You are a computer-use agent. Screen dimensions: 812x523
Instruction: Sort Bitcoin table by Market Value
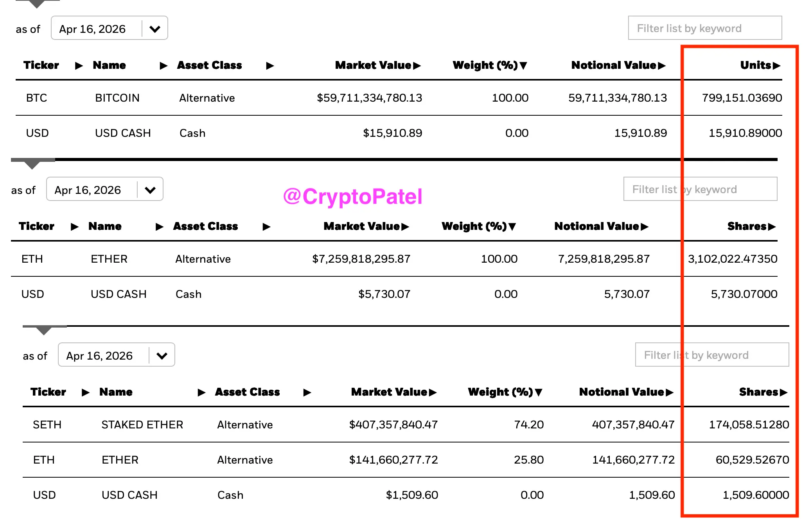[x=378, y=65]
